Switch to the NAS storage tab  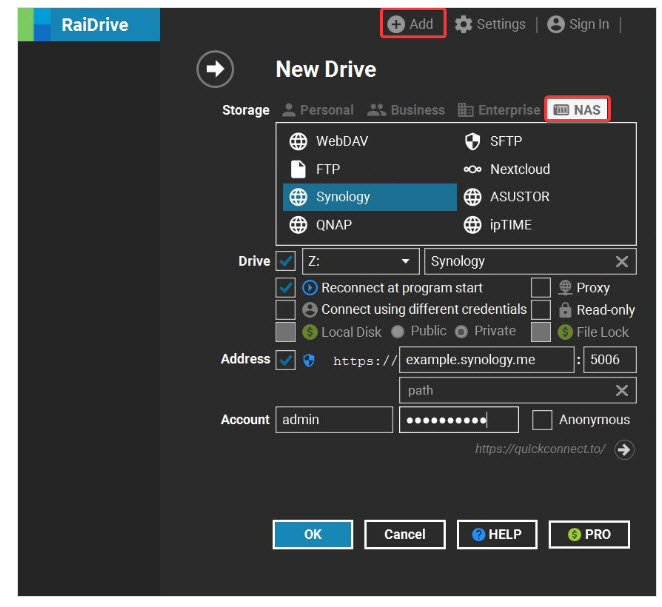577,110
